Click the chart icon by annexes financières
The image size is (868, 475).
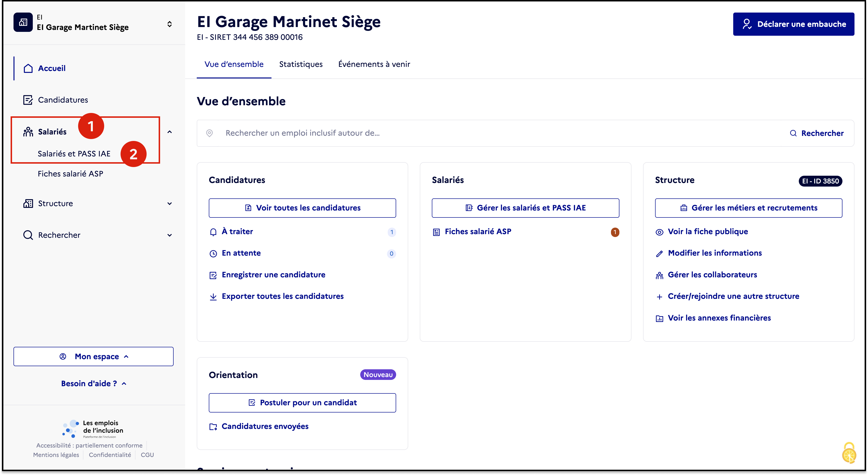[659, 318]
